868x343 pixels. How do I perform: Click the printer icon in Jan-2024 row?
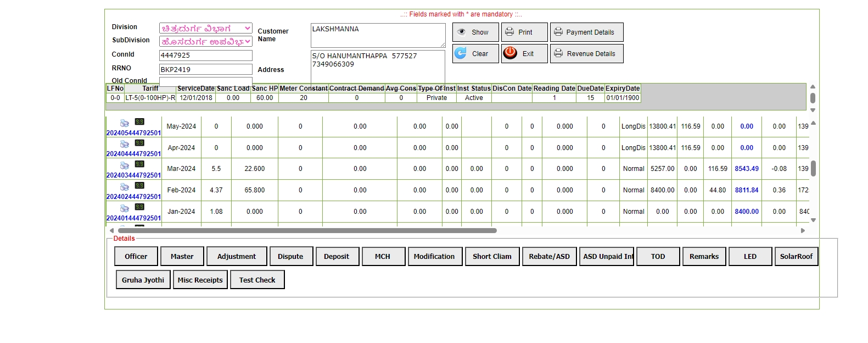(x=125, y=208)
